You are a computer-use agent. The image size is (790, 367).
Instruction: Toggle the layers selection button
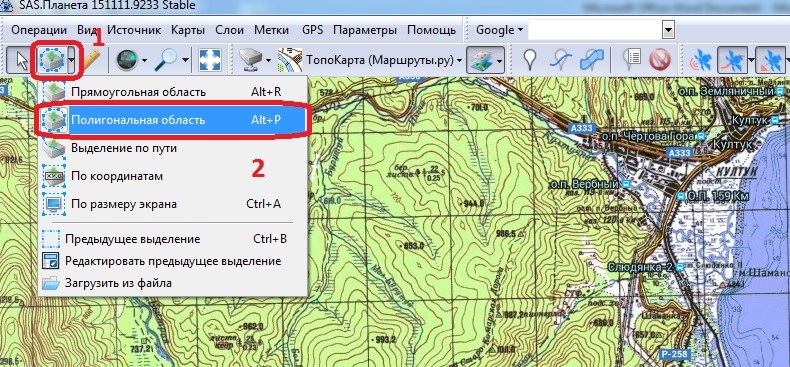(485, 60)
